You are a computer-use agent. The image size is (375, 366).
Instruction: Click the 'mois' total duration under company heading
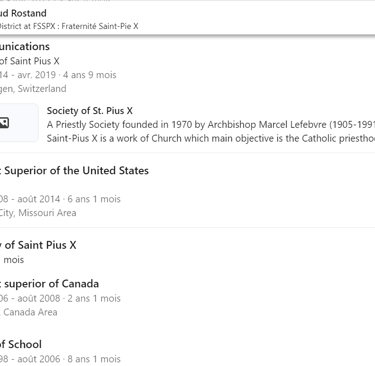click(x=12, y=260)
